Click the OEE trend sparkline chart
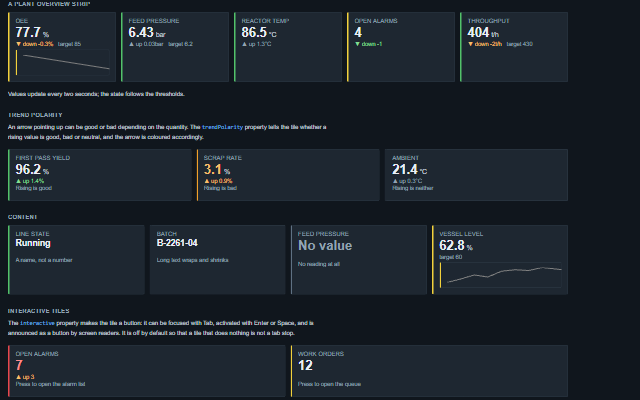This screenshot has height=400, width=640. pos(62,62)
